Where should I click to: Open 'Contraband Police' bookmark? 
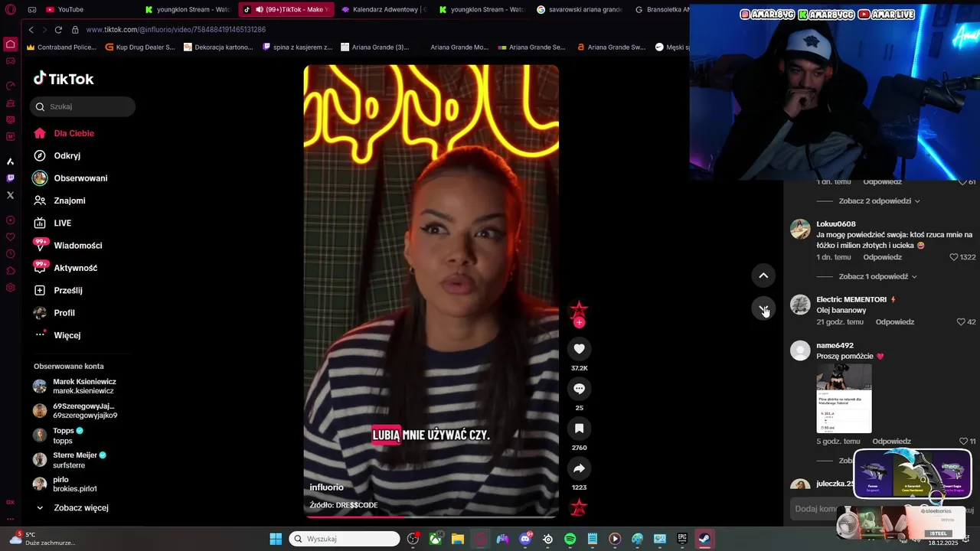(61, 47)
